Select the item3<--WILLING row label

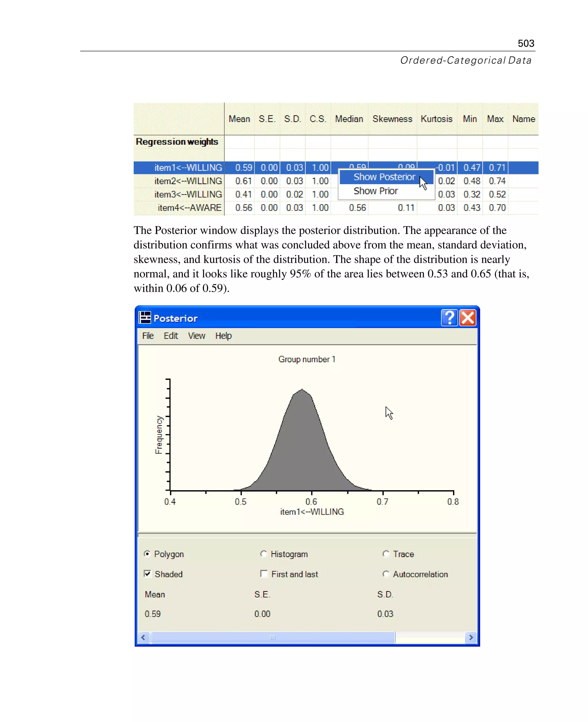click(188, 194)
